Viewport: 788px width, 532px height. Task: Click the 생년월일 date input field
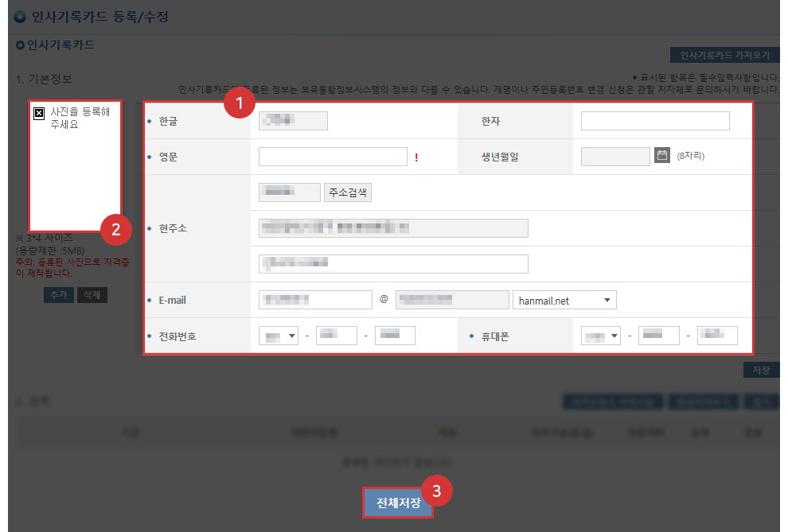(x=615, y=155)
